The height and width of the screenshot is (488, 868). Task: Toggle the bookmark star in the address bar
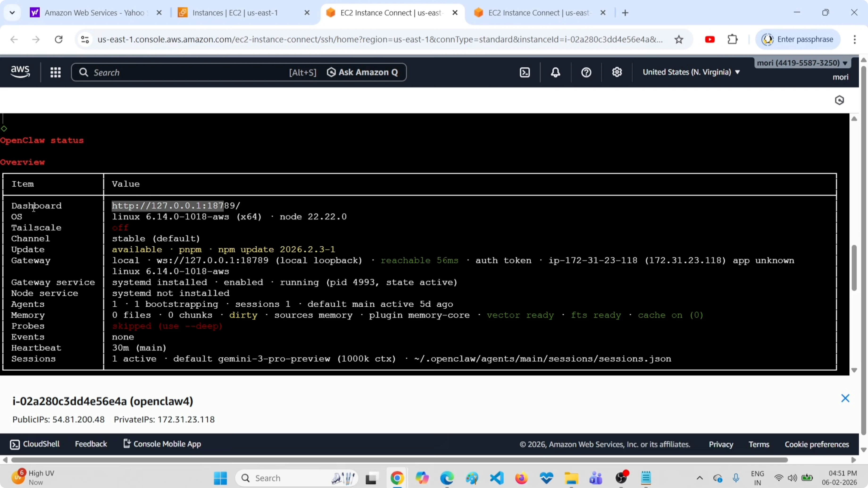tap(679, 39)
